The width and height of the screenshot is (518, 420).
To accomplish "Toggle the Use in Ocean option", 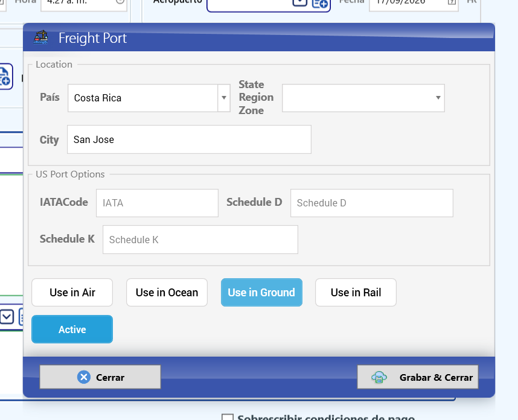I will pyautogui.click(x=167, y=293).
